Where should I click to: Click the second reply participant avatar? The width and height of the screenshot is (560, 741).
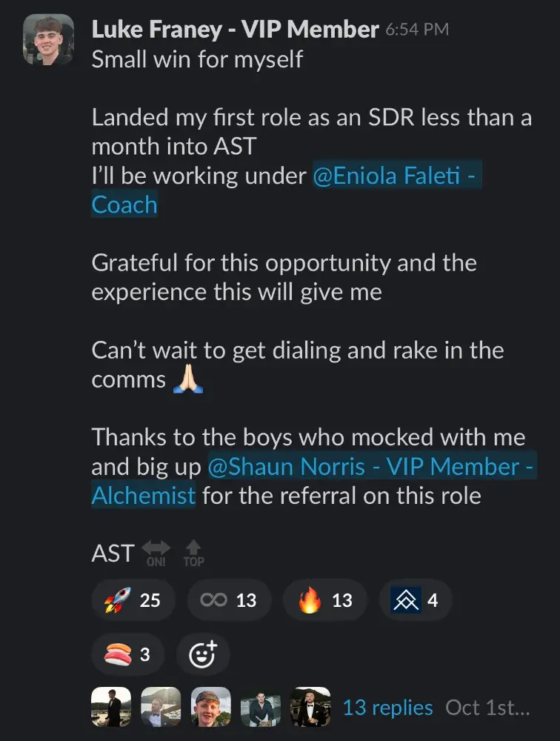click(161, 707)
